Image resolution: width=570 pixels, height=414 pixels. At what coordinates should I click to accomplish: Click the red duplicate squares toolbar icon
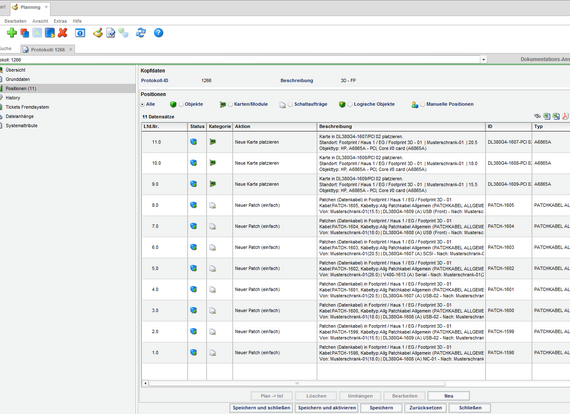coord(24,33)
